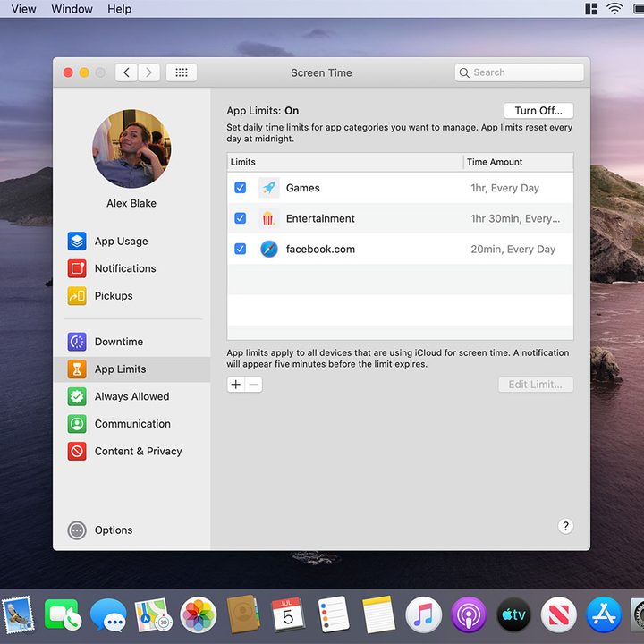Open App Usage icon in sidebar
This screenshot has height=644, width=644.
click(x=77, y=241)
